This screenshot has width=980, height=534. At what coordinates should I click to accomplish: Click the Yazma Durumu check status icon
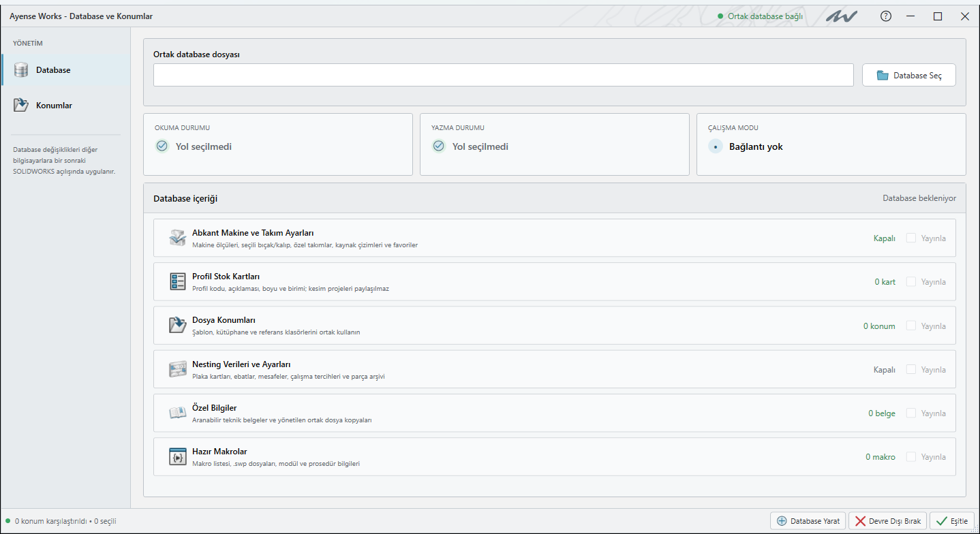coord(439,146)
